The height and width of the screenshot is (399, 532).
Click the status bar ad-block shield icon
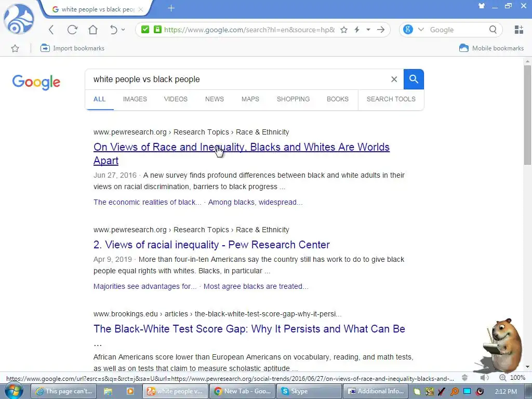pyautogui.click(x=465, y=378)
